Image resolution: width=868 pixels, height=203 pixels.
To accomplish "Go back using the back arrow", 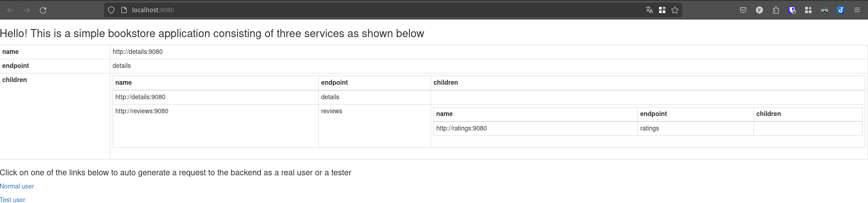I will pyautogui.click(x=10, y=10).
